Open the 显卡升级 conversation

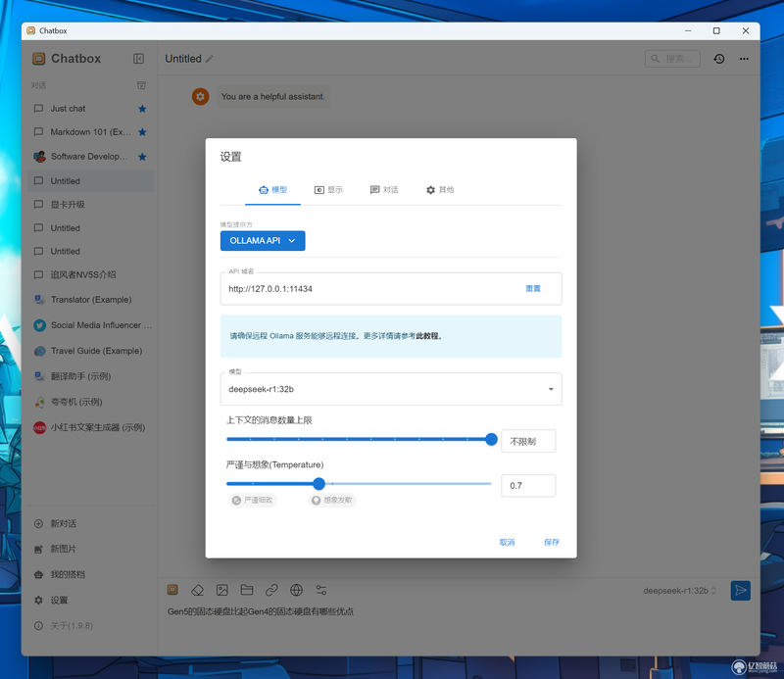pyautogui.click(x=90, y=205)
